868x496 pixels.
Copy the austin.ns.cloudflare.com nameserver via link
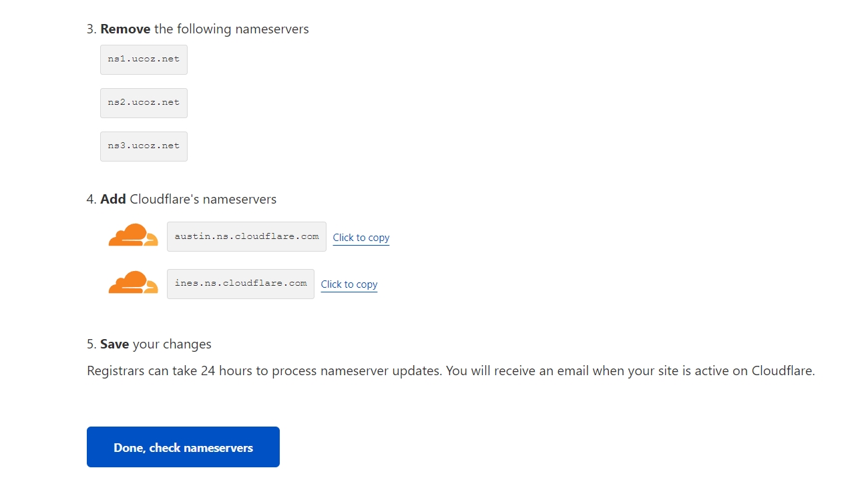pos(361,238)
